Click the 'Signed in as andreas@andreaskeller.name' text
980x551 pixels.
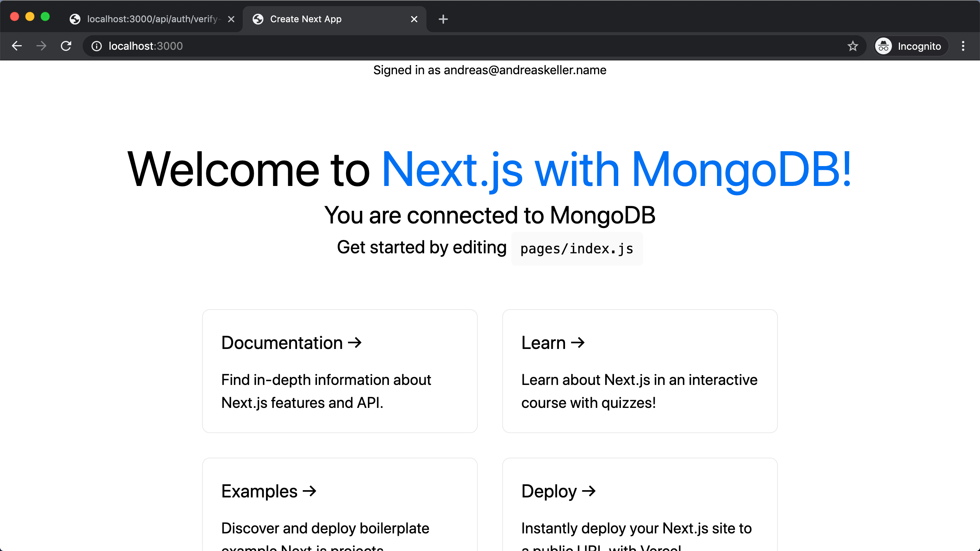(490, 70)
